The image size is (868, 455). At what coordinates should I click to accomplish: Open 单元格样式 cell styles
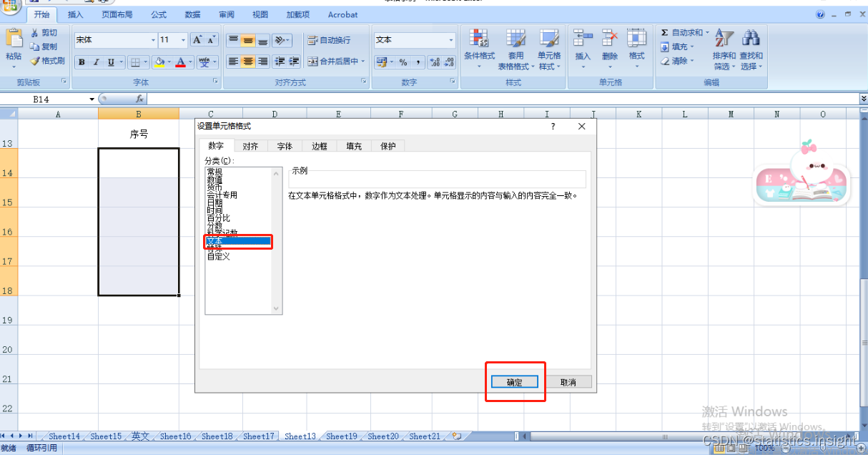[549, 49]
